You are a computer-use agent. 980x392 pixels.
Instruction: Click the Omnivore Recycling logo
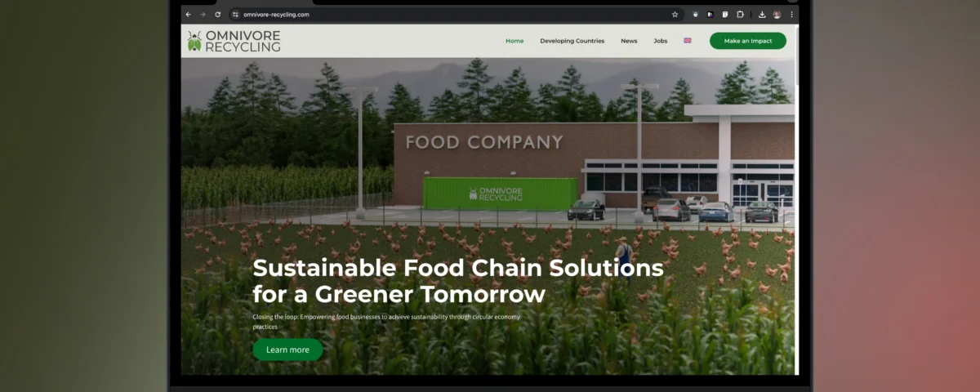(x=234, y=41)
